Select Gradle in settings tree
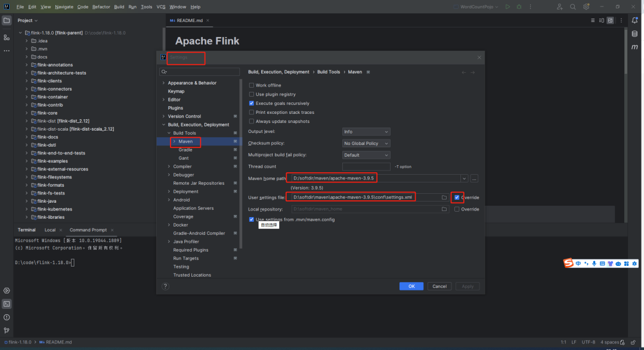The width and height of the screenshot is (644, 350). 185,150
